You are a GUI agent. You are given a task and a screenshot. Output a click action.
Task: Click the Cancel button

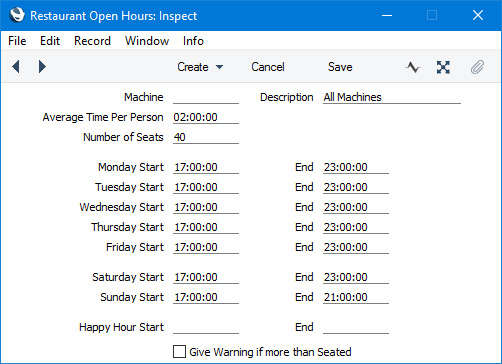(x=268, y=67)
